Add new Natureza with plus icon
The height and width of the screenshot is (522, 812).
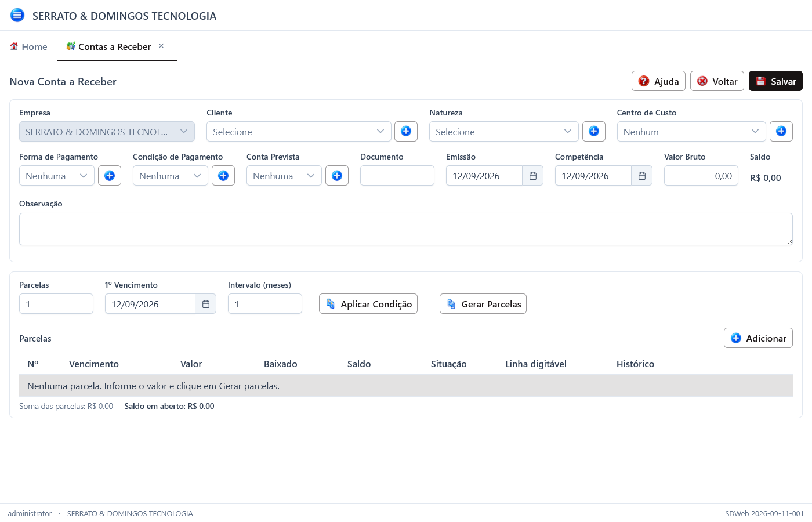(594, 131)
